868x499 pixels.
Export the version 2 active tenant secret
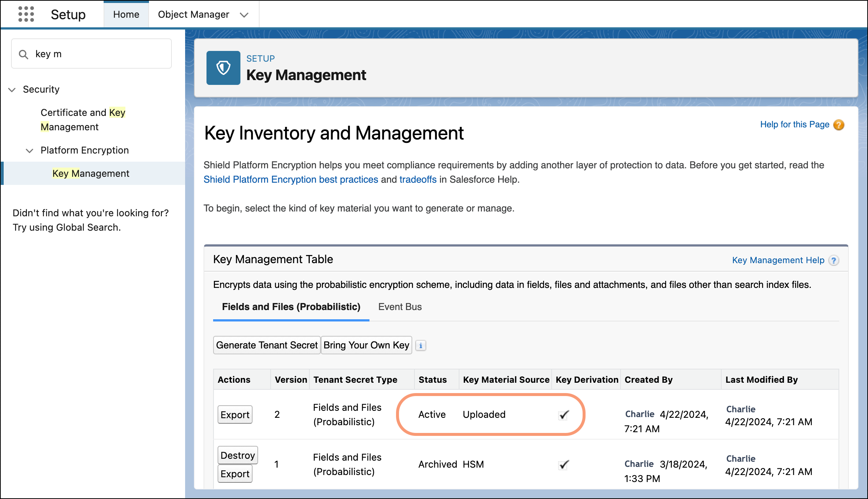pos(235,415)
